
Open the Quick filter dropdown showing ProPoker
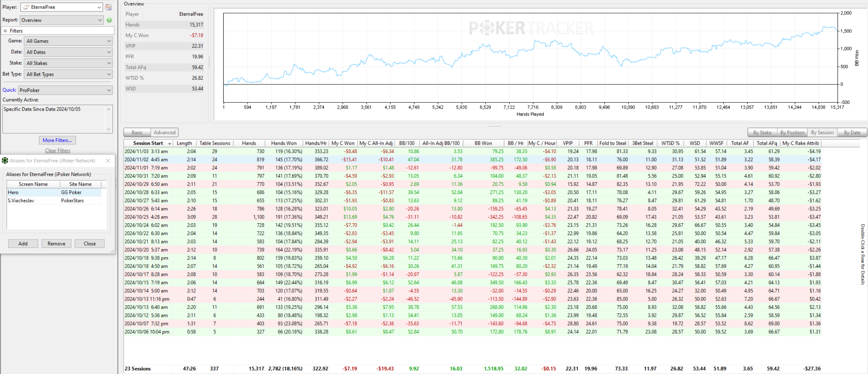(x=65, y=90)
